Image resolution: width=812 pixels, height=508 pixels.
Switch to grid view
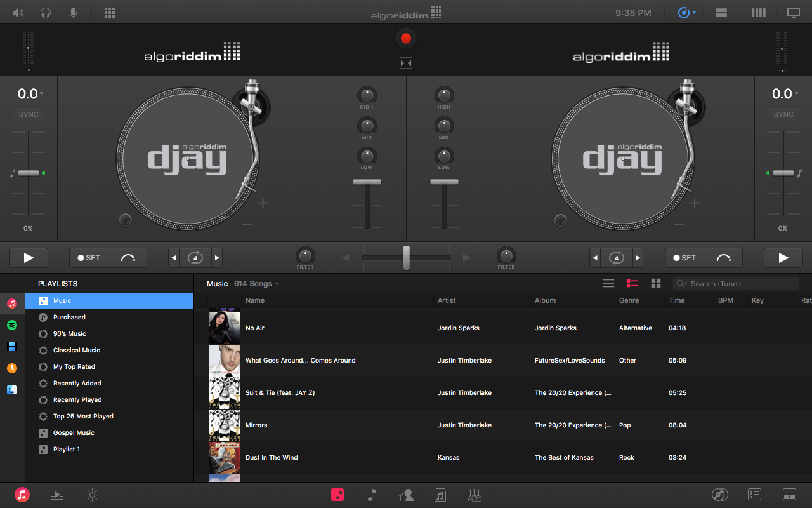click(x=656, y=283)
